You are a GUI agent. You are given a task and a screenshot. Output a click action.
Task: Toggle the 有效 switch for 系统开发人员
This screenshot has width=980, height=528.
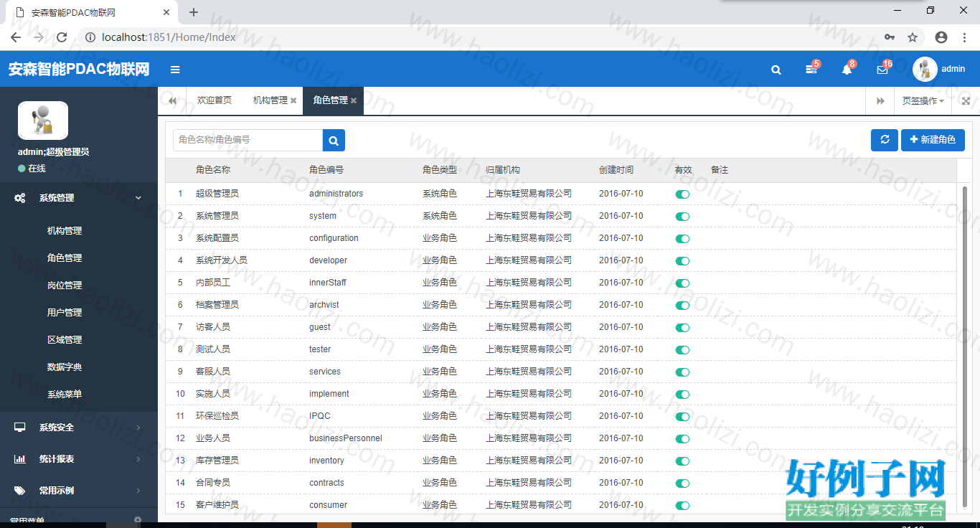pyautogui.click(x=682, y=261)
